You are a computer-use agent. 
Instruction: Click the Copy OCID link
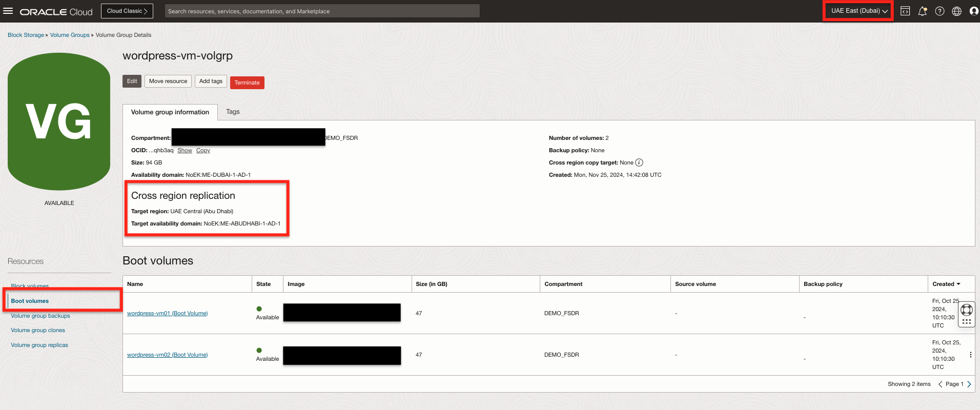203,150
